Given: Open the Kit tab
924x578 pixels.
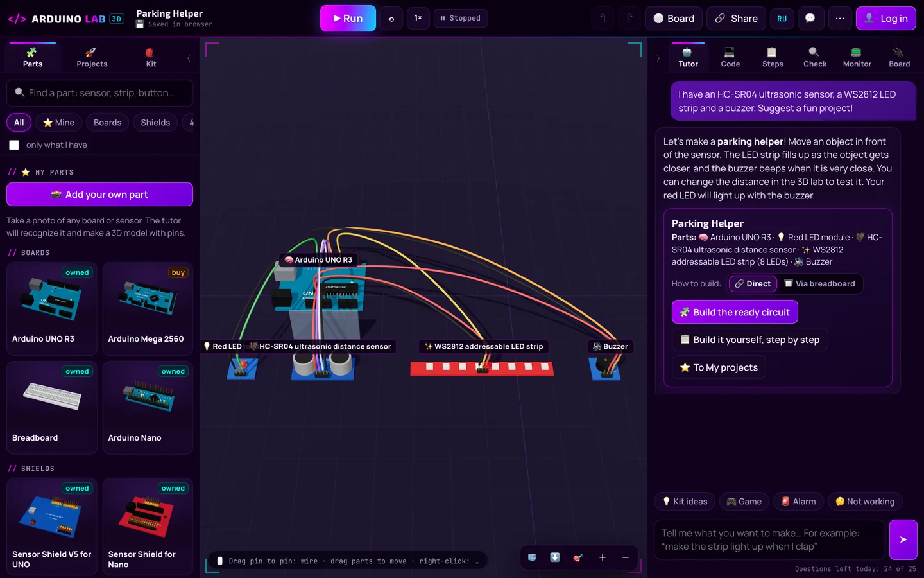Looking at the screenshot, I should [151, 57].
